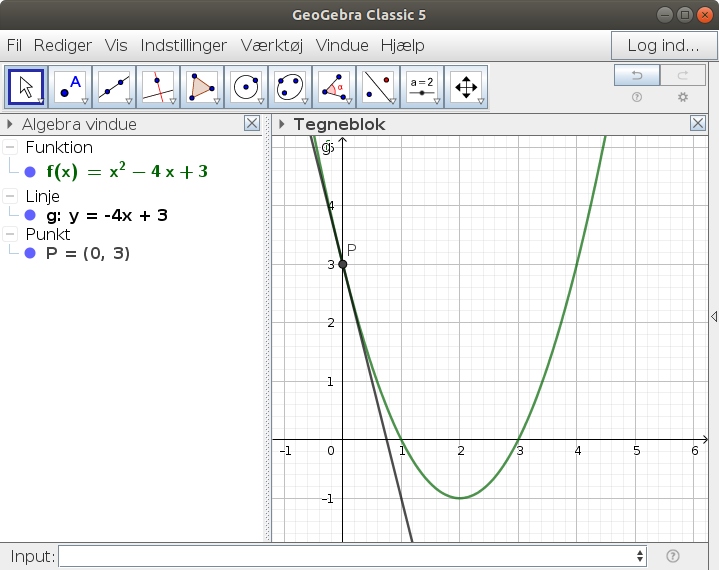Open toolbar help question mark icon
Screen dimensions: 719x570
[x=637, y=97]
